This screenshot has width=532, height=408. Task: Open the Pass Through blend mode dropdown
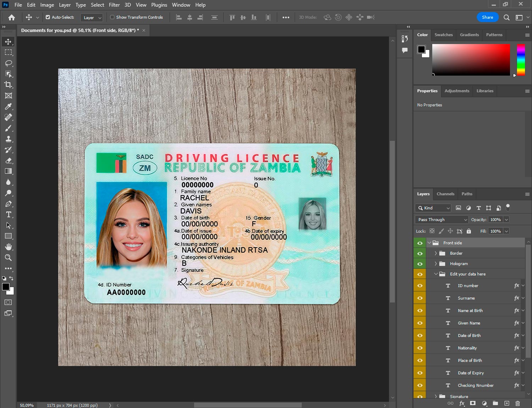pyautogui.click(x=442, y=220)
